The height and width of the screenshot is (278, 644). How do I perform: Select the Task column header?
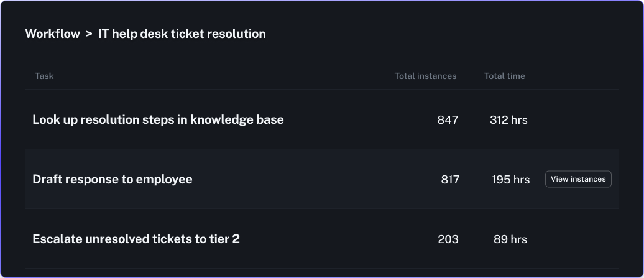click(x=44, y=76)
